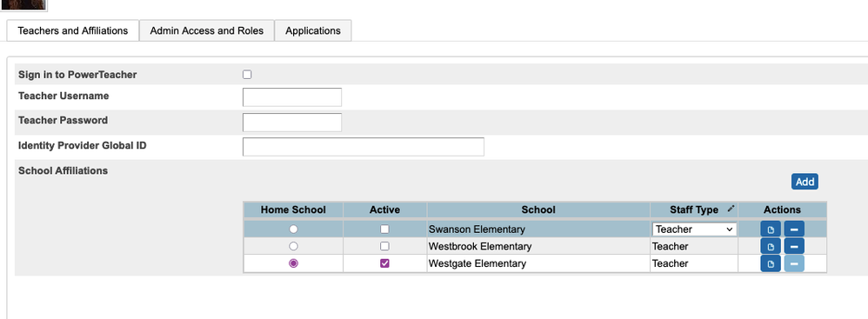Click the School Affiliations label
Image resolution: width=868 pixels, height=319 pixels.
(x=63, y=171)
